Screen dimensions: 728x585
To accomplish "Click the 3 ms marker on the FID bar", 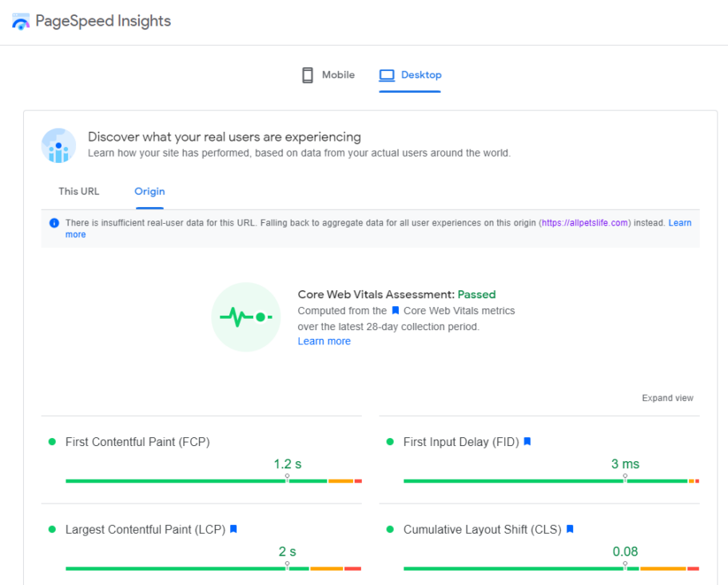I will [625, 464].
